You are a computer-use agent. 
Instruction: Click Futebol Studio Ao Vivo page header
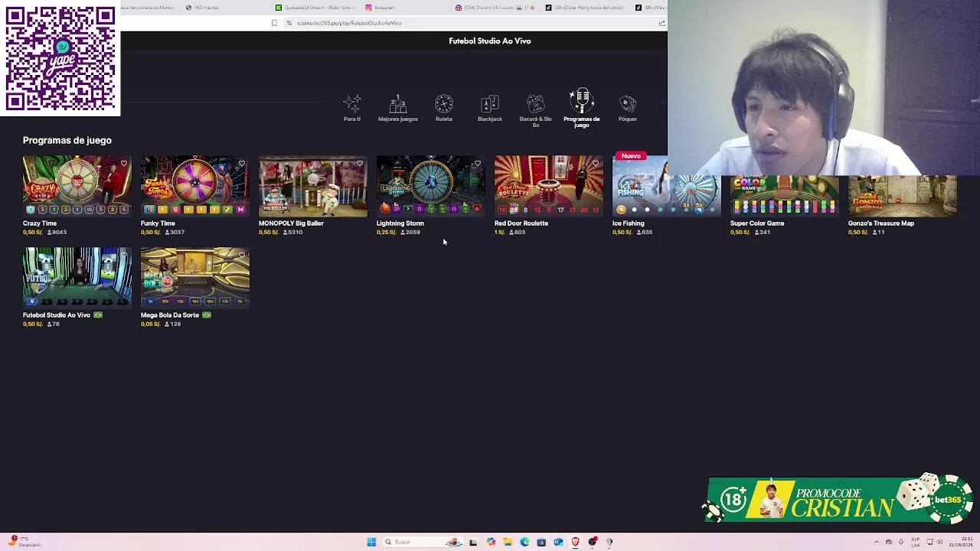coord(490,41)
